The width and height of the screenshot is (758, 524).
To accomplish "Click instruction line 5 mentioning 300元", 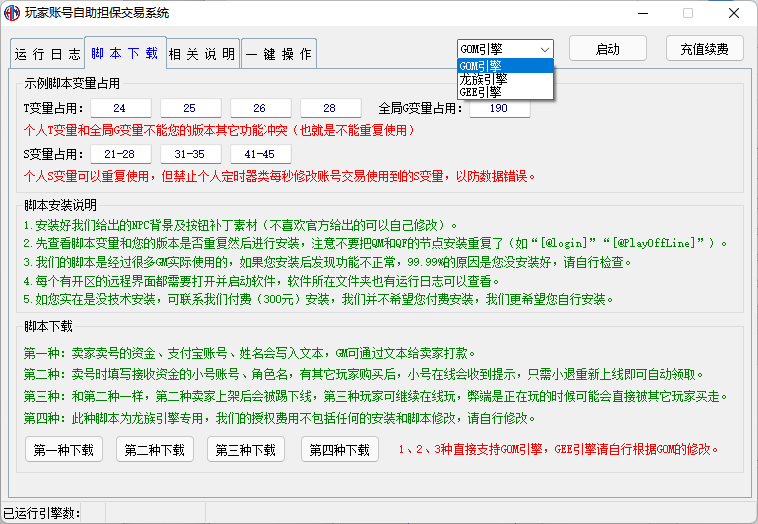I will pos(319,300).
